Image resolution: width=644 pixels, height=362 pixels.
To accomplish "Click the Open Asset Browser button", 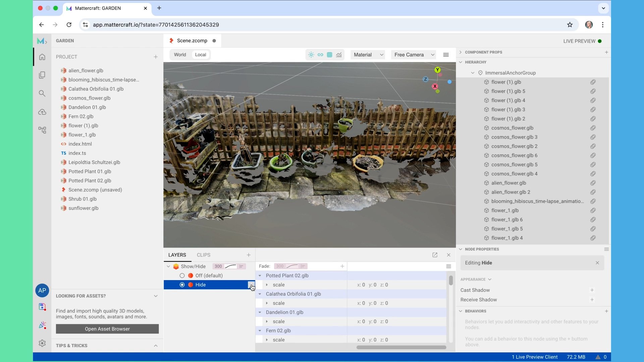I will (x=107, y=329).
